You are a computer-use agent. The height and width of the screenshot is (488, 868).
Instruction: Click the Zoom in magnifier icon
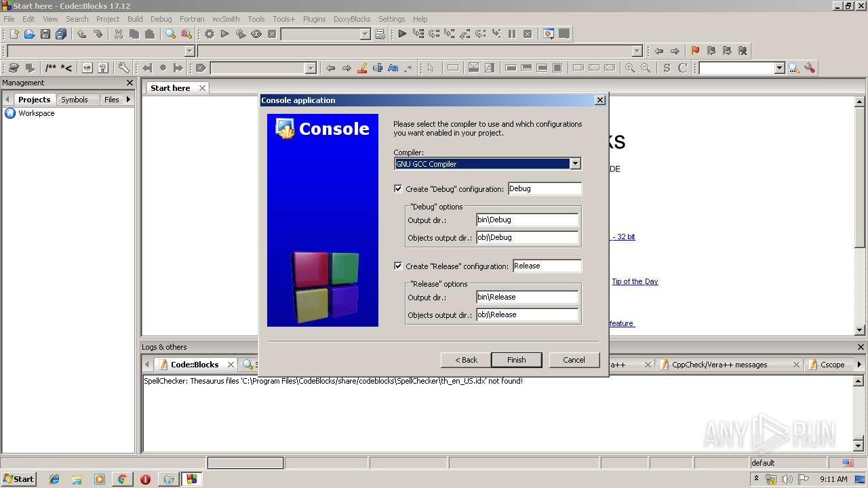click(x=630, y=68)
